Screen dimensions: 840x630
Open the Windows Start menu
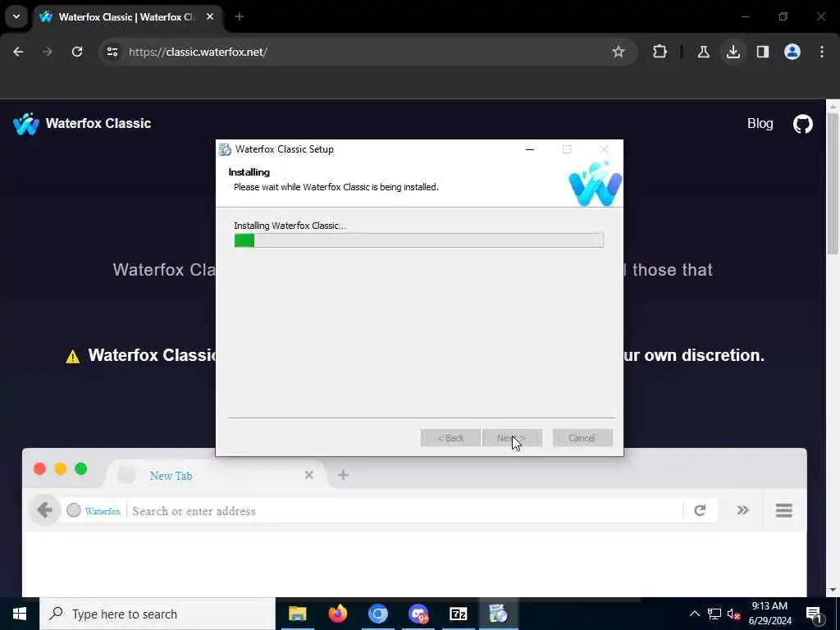click(20, 614)
